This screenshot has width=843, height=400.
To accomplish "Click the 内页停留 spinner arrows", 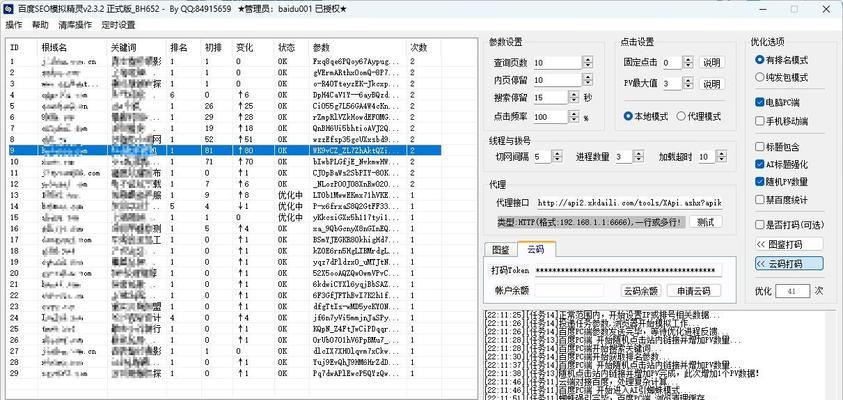I will [x=588, y=80].
